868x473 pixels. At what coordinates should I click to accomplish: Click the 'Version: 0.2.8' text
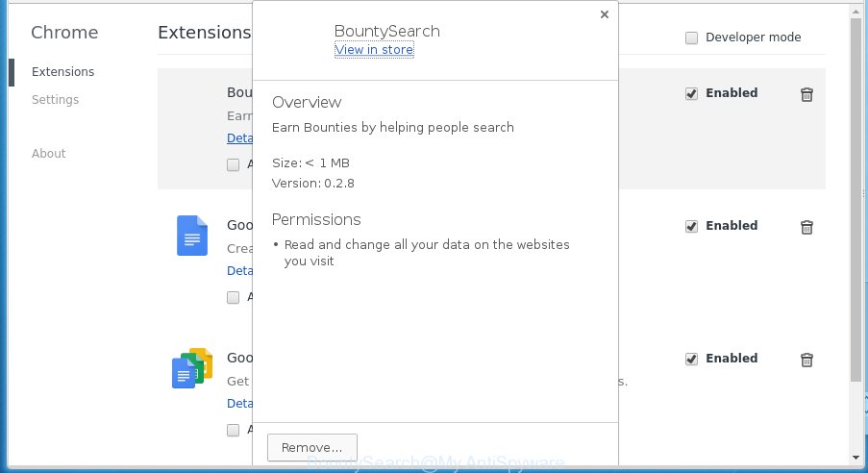[x=312, y=184]
